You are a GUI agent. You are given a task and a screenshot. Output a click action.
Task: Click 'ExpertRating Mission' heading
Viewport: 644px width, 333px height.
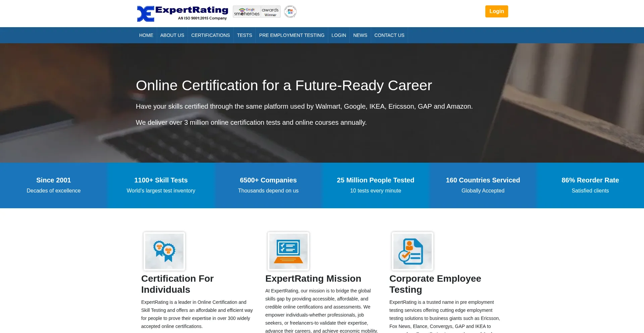(x=313, y=278)
